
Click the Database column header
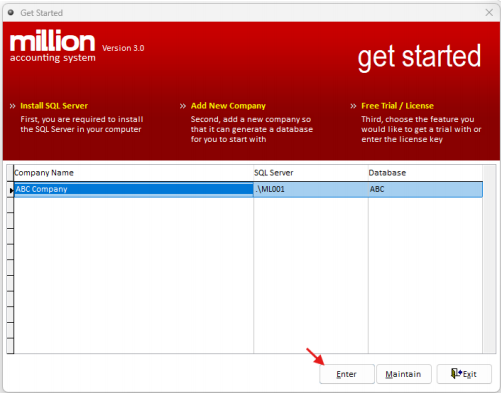point(425,173)
